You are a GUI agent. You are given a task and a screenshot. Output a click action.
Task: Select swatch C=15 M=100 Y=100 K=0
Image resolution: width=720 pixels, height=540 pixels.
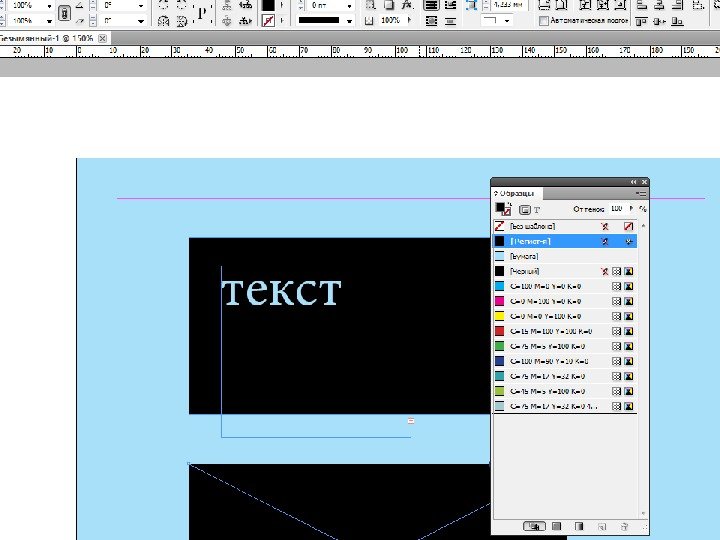564,331
